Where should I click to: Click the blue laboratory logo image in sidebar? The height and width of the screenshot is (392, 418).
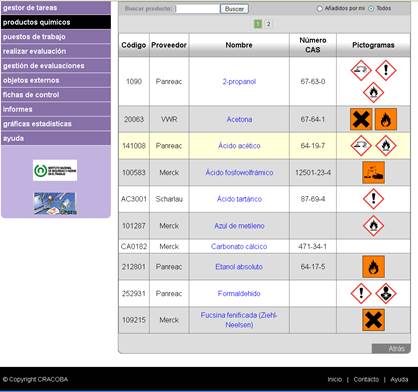(55, 203)
